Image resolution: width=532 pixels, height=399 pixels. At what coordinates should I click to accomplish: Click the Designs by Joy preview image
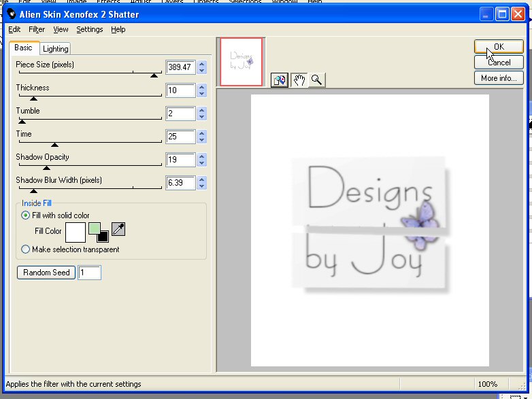point(370,230)
